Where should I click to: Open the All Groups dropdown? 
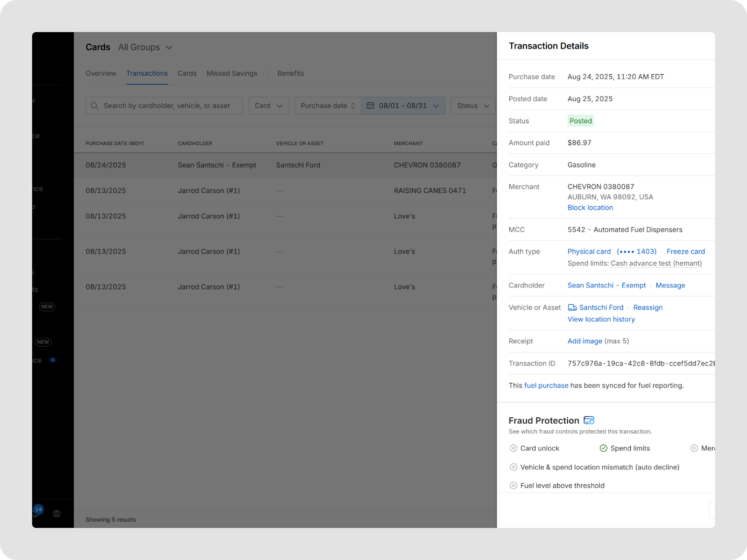145,47
